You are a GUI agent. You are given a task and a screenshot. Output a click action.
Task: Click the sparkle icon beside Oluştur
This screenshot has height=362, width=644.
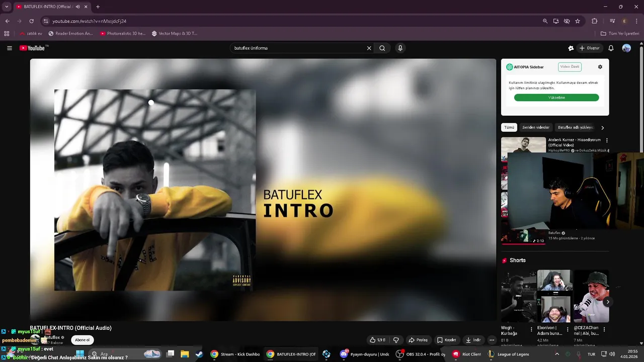coord(571,48)
